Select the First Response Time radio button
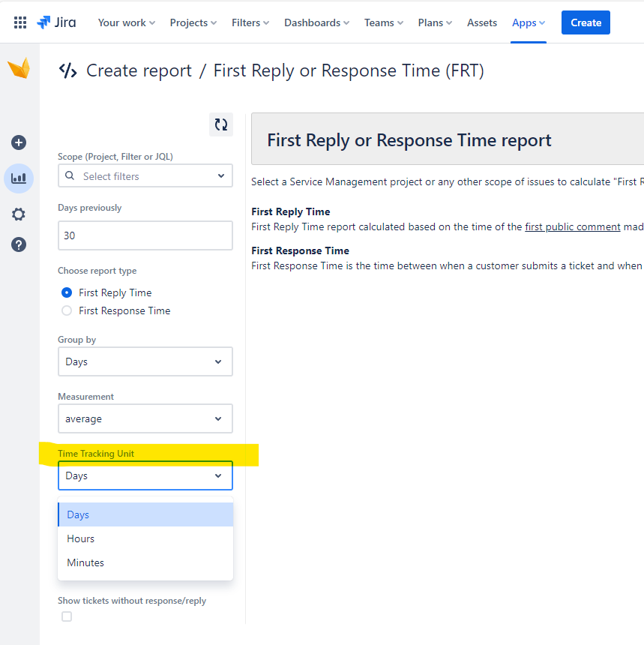This screenshot has width=644, height=645. [66, 310]
